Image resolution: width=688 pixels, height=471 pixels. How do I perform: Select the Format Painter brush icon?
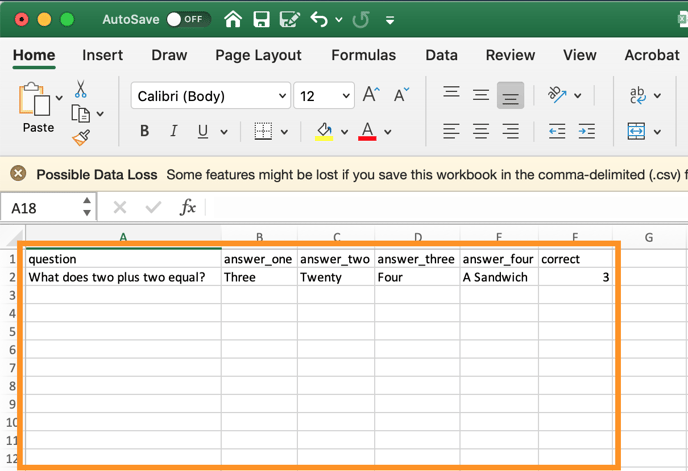tap(81, 138)
